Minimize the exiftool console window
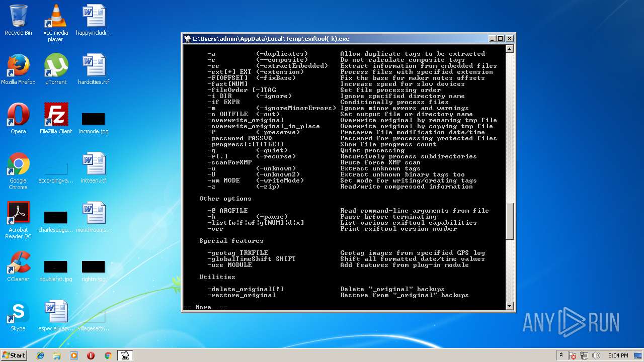 [x=492, y=39]
